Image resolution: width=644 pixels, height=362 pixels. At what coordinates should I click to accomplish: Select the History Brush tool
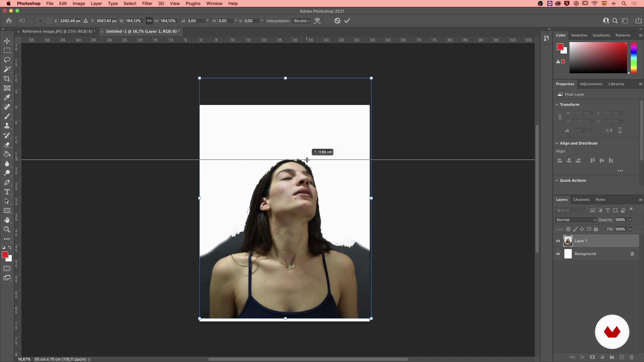7,135
